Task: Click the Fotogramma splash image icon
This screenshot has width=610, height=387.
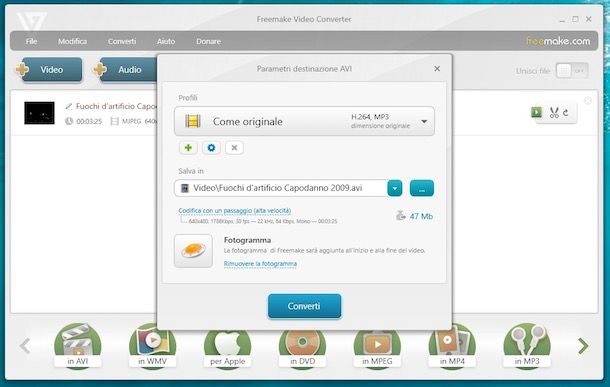Action: pyautogui.click(x=193, y=251)
